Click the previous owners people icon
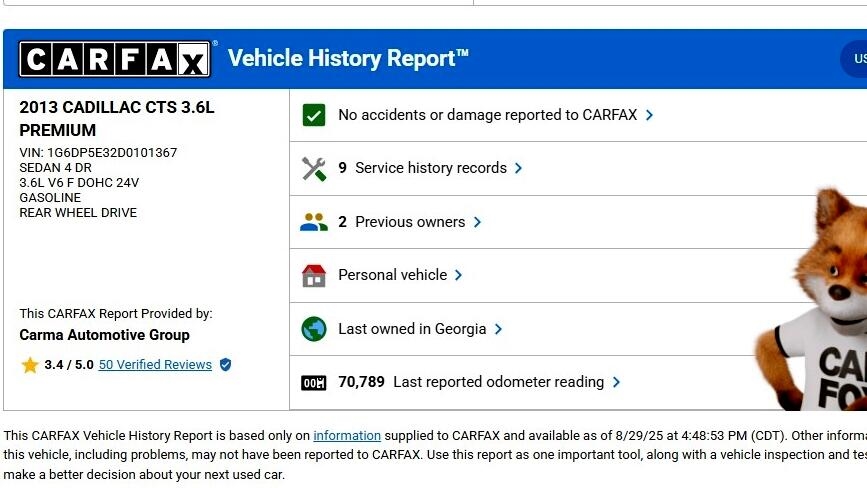This screenshot has height=488, width=867. [314, 222]
